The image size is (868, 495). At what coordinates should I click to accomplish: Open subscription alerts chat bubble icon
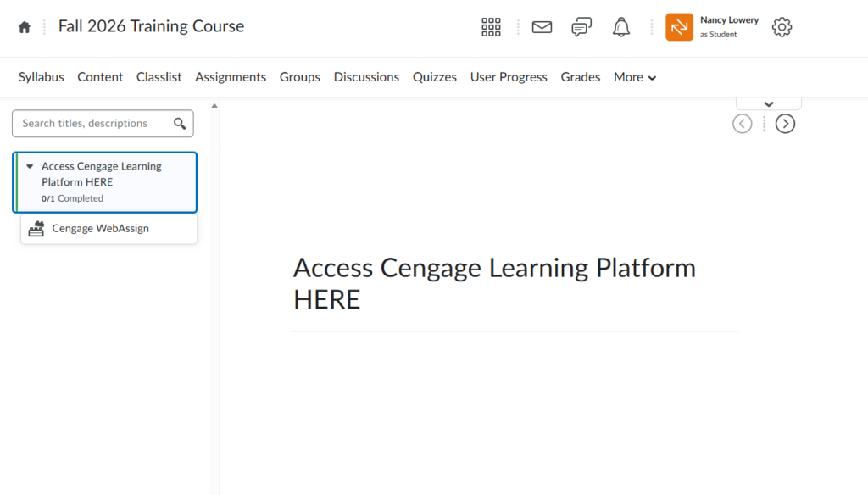click(581, 27)
